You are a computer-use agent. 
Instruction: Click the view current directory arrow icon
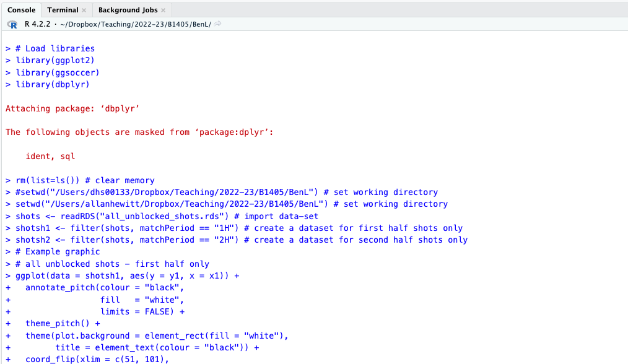click(218, 24)
